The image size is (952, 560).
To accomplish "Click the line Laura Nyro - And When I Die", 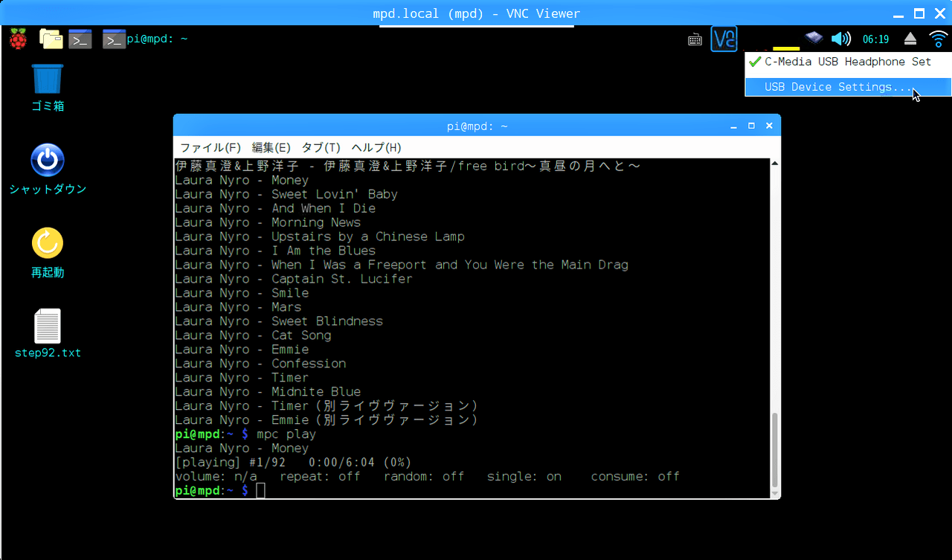I will [x=275, y=208].
